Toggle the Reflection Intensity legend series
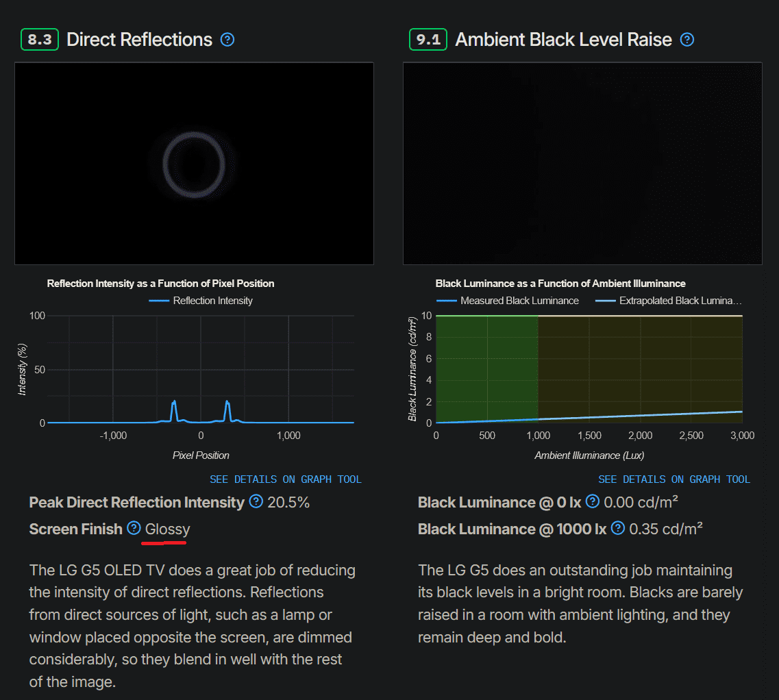The image size is (779, 700). pos(201,301)
